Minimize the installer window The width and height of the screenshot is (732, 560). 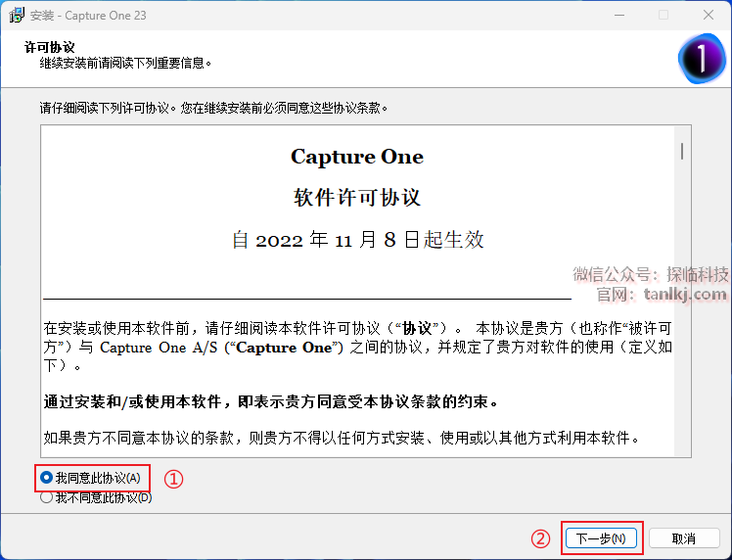pos(619,15)
